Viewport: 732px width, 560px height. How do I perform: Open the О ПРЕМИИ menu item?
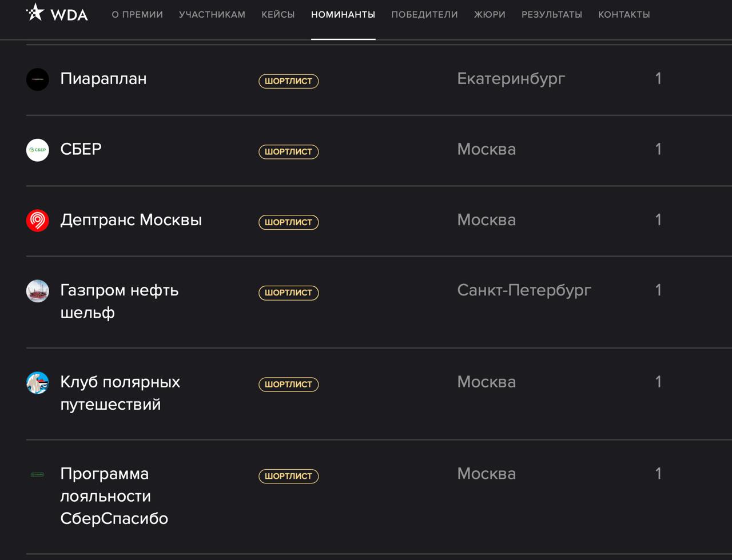pyautogui.click(x=137, y=15)
